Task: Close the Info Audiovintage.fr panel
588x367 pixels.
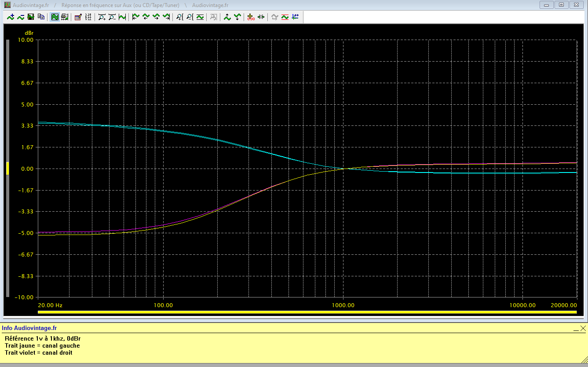Action: (583, 328)
